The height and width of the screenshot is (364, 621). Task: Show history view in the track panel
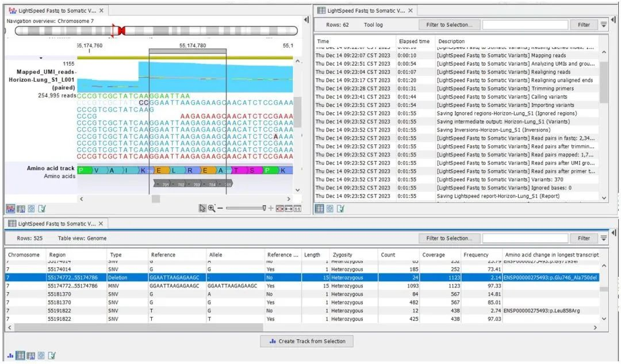(x=31, y=209)
